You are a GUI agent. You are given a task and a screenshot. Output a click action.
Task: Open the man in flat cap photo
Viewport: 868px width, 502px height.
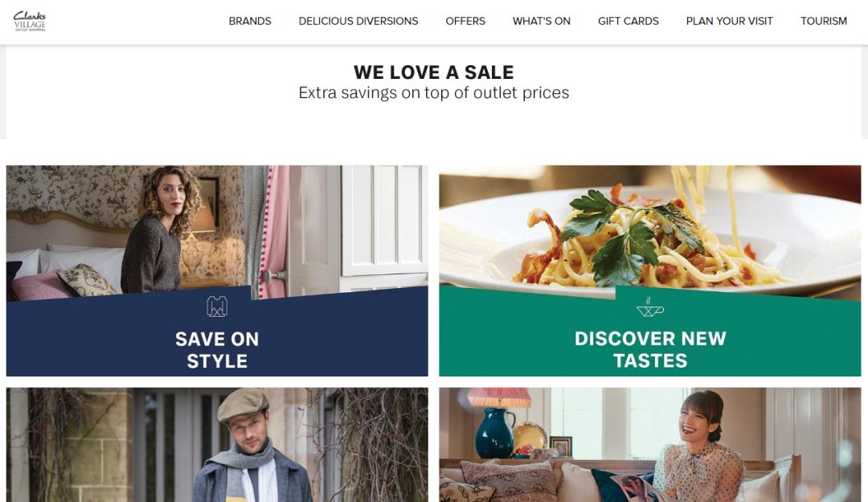217,444
